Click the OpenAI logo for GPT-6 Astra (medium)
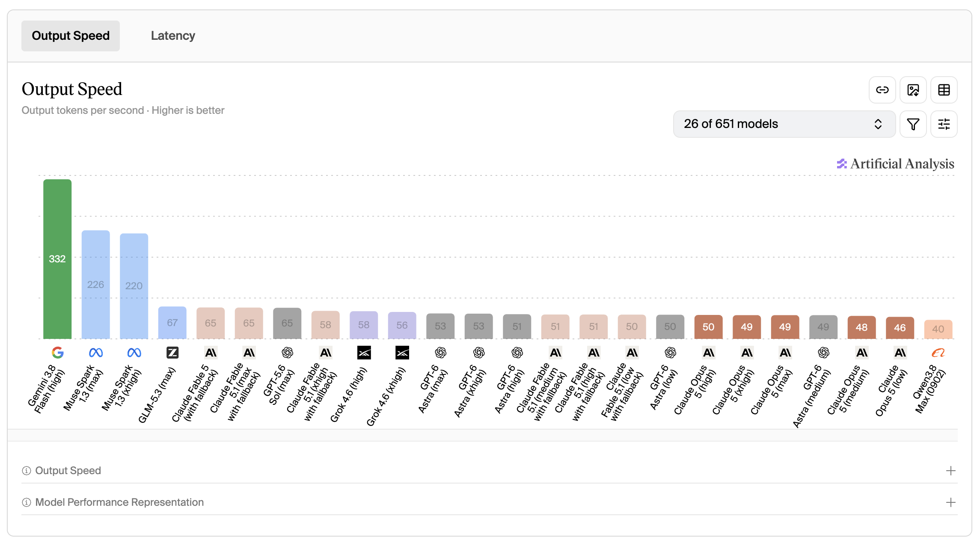The image size is (980, 546). [823, 353]
